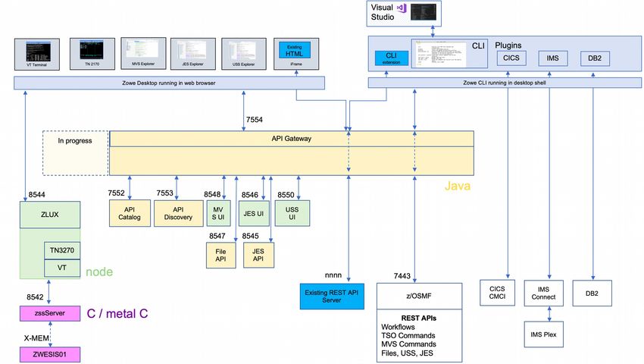This screenshot has height=364, width=644.
Task: Click the port number 7553 label
Action: pos(164,193)
